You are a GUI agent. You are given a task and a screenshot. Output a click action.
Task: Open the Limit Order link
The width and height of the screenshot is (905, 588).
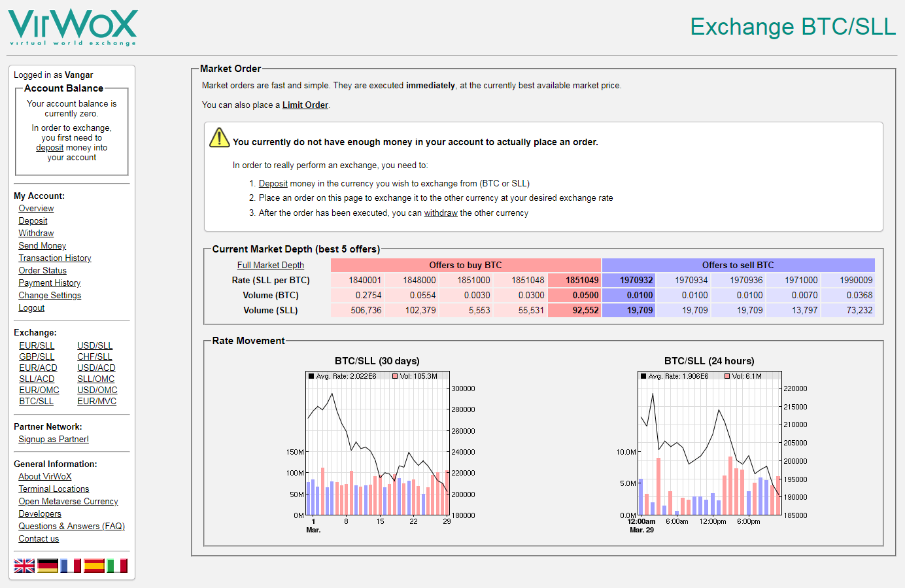(x=305, y=105)
